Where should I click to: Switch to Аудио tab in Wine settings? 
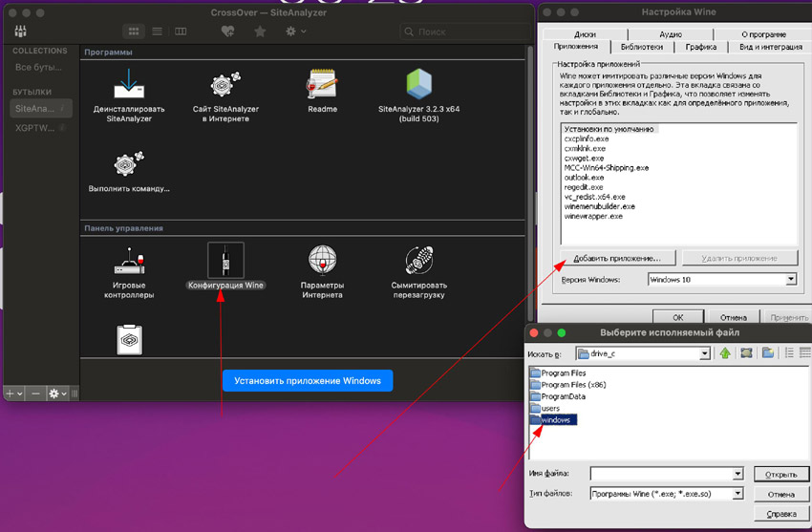[x=671, y=34]
